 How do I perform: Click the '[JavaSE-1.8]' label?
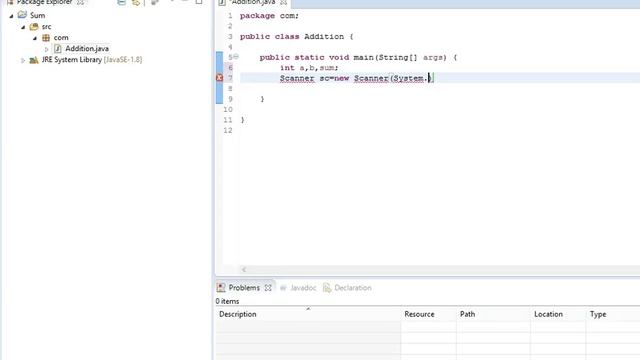coord(123,60)
